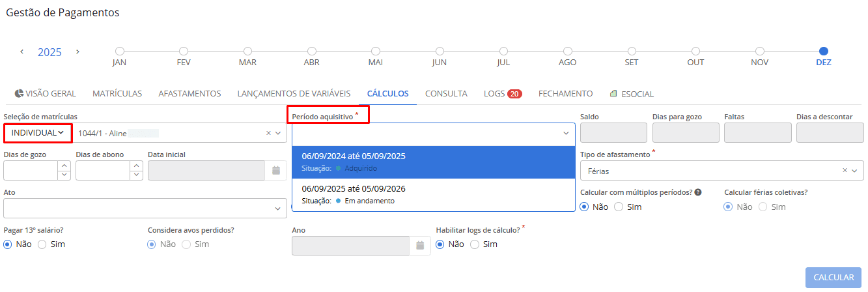The width and height of the screenshot is (868, 292).
Task: Clear Férias selection with X icon
Action: pos(845,171)
